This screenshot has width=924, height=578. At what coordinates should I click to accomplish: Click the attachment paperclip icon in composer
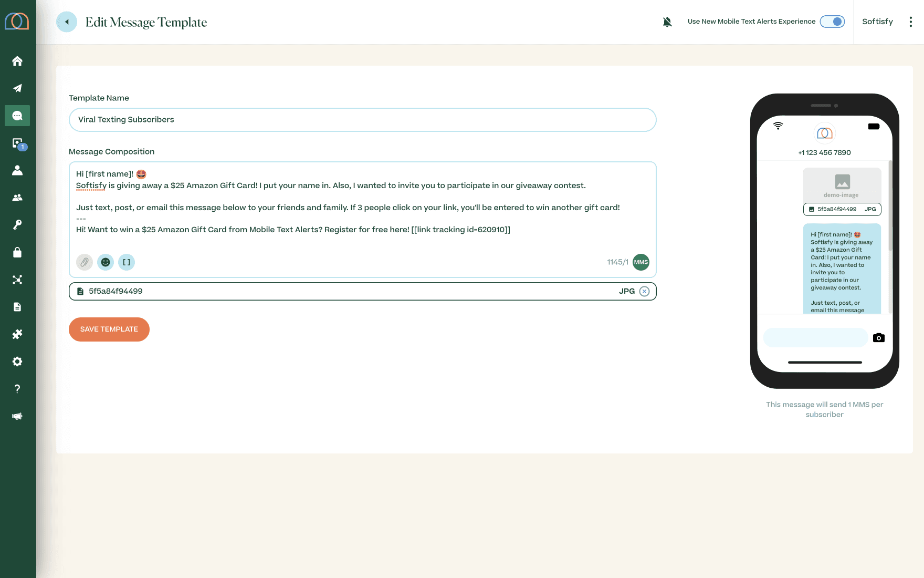(85, 262)
